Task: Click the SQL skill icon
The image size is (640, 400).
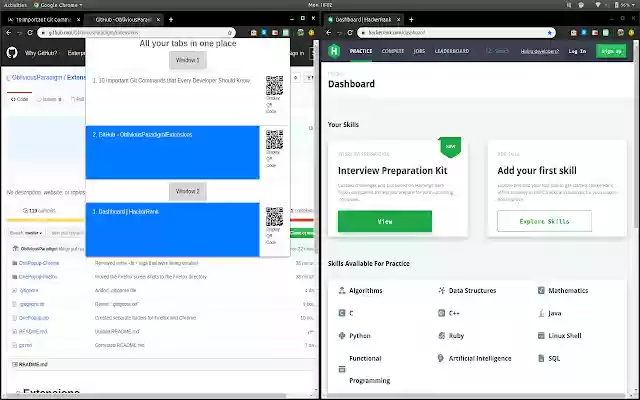Action: 541,358
